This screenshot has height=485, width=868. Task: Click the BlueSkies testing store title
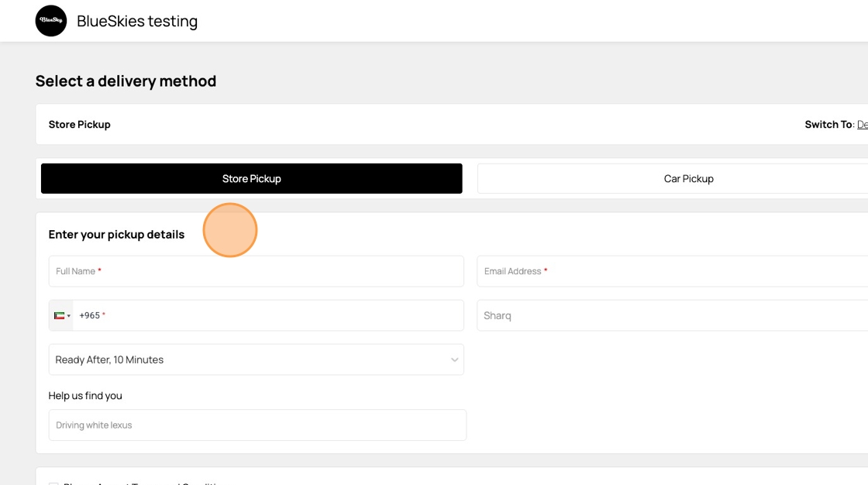137,21
